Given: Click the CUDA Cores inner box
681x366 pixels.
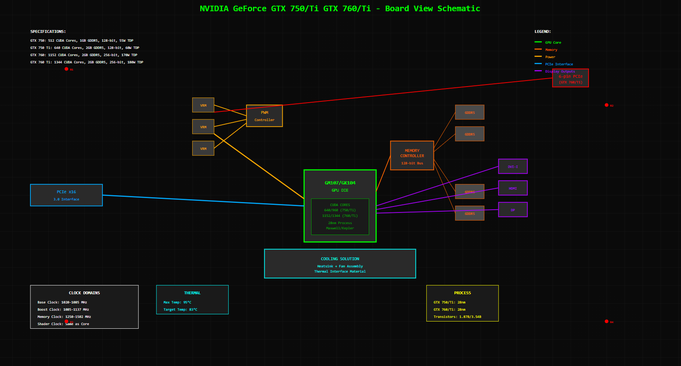Looking at the screenshot, I should [340, 217].
